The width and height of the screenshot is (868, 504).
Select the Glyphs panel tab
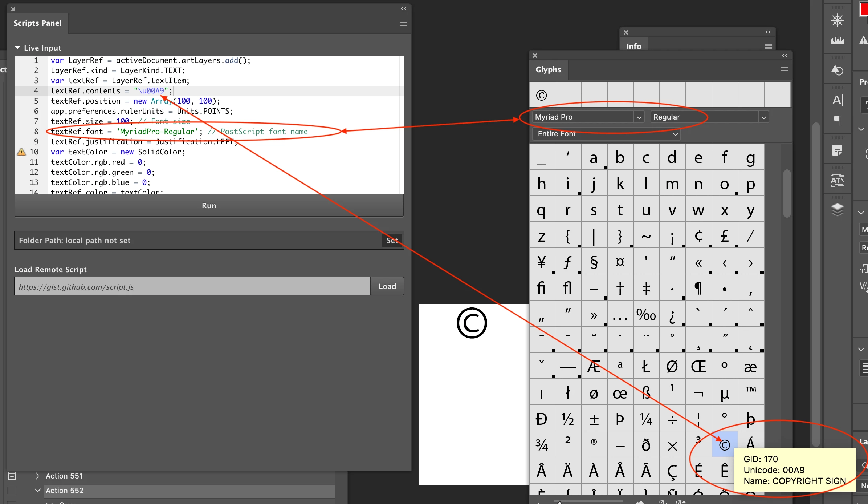click(x=548, y=70)
